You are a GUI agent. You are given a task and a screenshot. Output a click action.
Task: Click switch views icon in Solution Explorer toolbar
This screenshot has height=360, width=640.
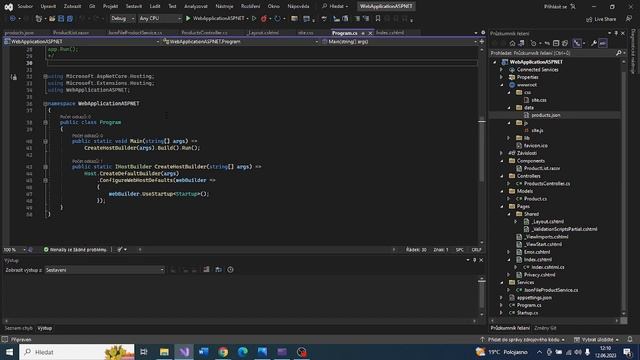point(521,43)
